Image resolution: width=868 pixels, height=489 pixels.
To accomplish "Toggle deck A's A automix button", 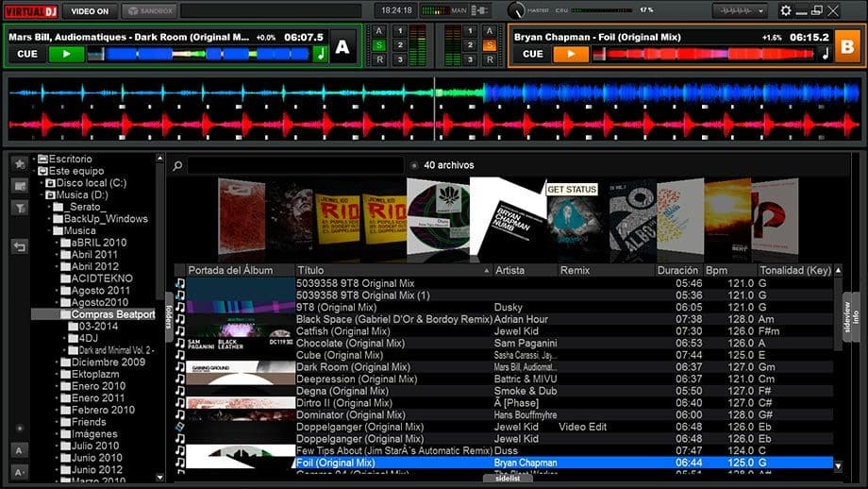I will (379, 31).
